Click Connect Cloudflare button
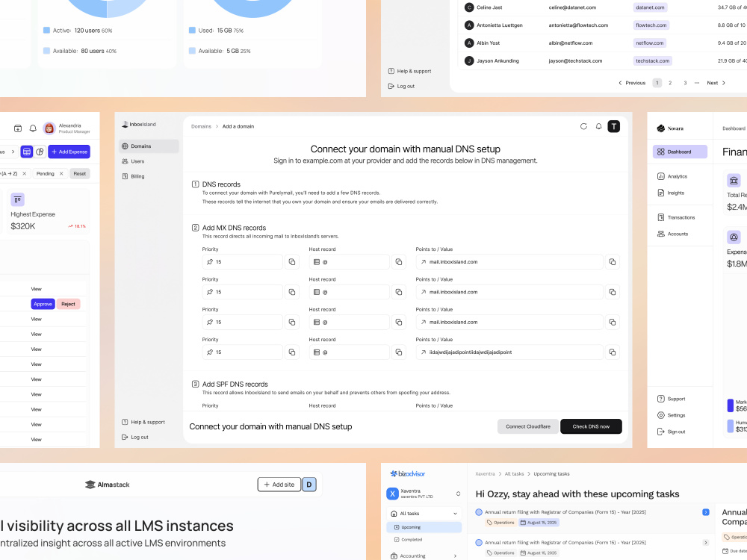Screen dimensions: 747x560 528,426
